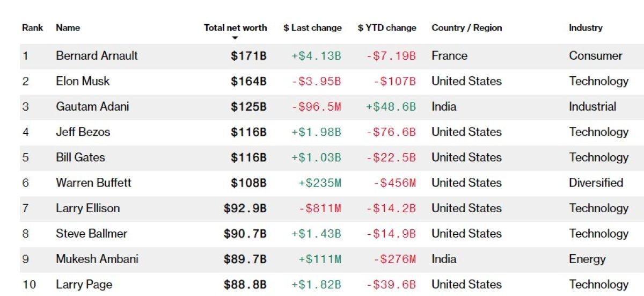
Task: Open Elon Musk's profile link
Action: [83, 81]
